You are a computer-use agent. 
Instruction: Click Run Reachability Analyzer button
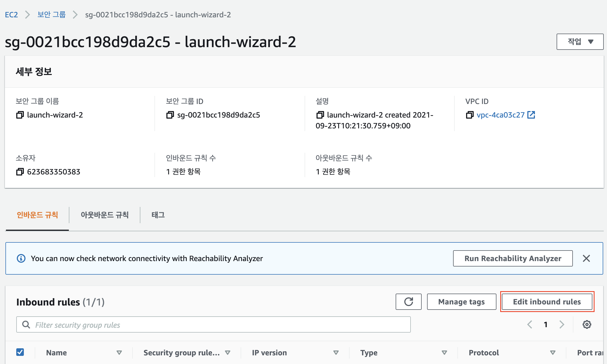pyautogui.click(x=513, y=258)
